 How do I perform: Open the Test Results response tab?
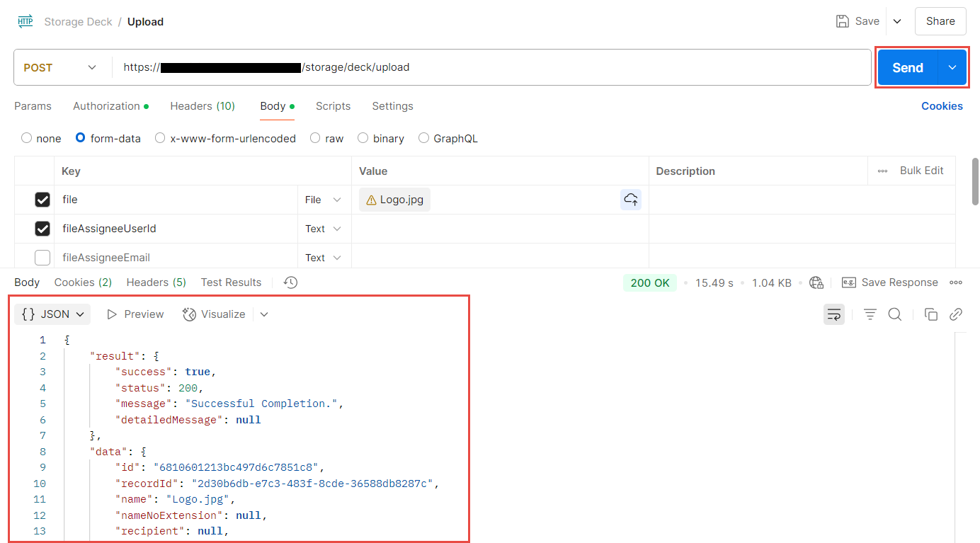(231, 282)
